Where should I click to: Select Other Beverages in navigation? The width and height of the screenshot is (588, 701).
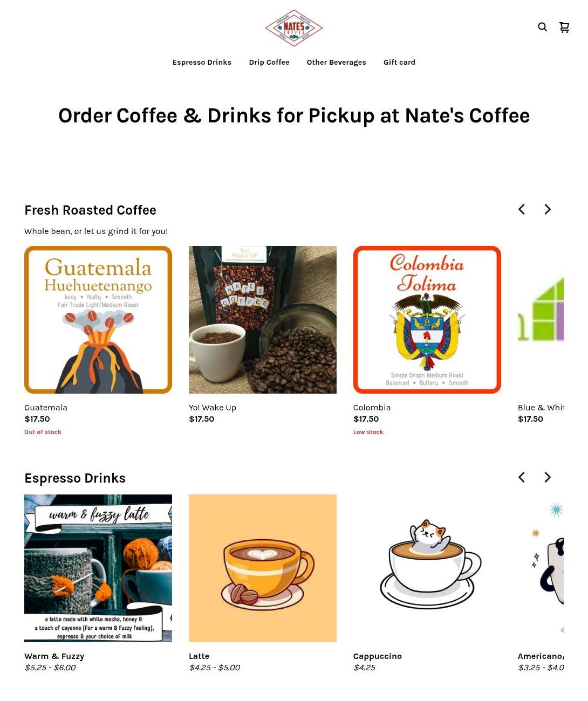point(336,63)
